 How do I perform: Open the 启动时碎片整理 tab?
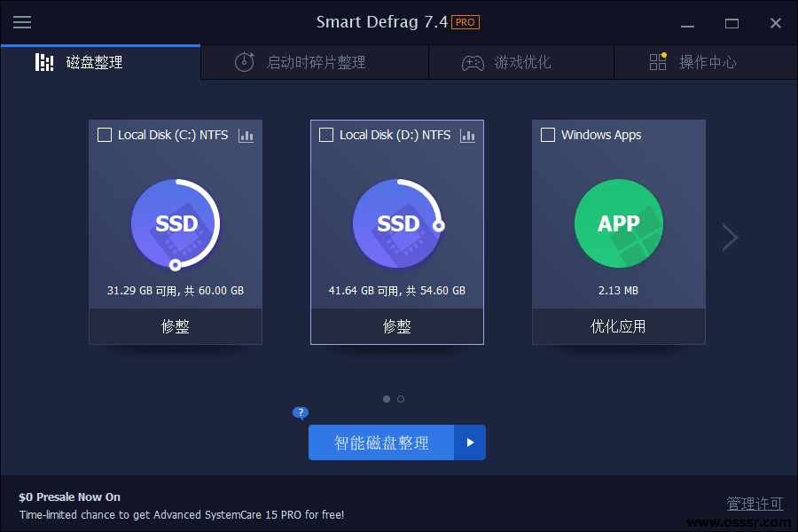(315, 62)
